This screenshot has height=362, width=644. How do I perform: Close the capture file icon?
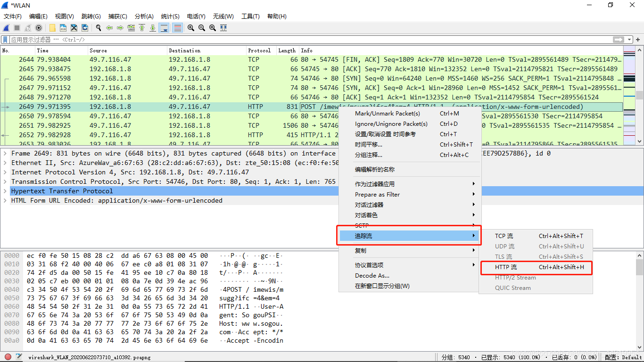(x=74, y=28)
